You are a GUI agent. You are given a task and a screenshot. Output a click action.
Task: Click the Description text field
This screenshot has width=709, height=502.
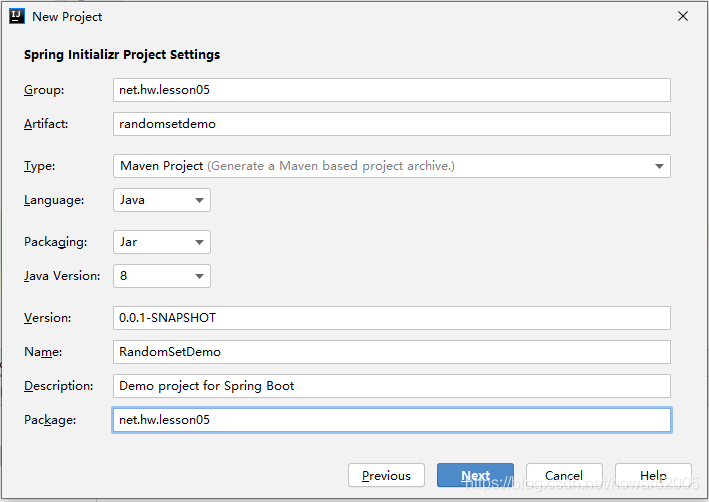tap(392, 386)
